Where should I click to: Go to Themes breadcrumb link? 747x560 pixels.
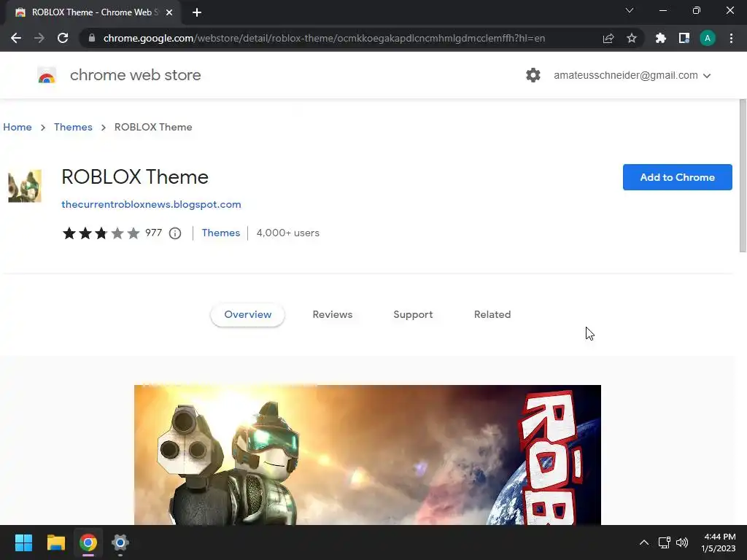[73, 127]
